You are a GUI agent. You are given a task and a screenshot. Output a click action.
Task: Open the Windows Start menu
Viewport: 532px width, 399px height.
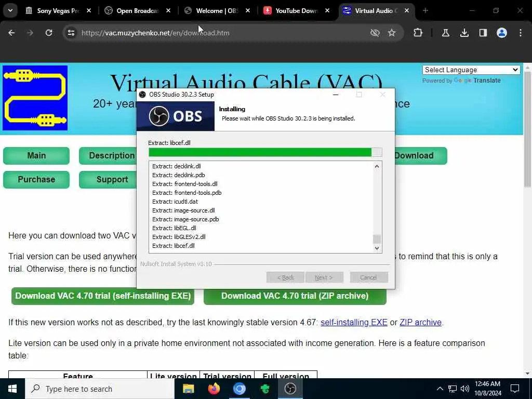pos(12,389)
